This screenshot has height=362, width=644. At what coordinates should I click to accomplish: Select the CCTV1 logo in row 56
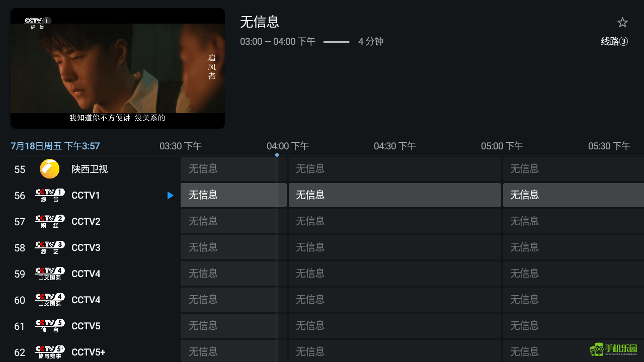pyautogui.click(x=50, y=195)
